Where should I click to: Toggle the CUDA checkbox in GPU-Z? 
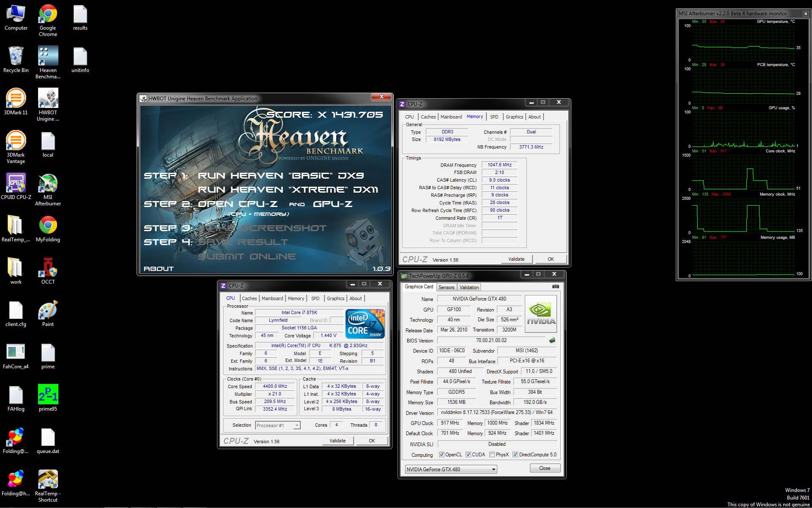(468, 455)
